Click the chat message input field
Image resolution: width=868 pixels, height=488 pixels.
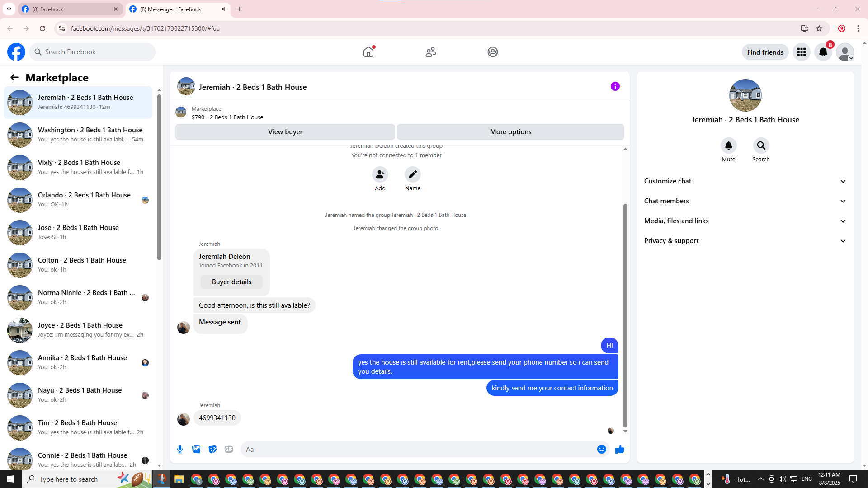coord(418,449)
